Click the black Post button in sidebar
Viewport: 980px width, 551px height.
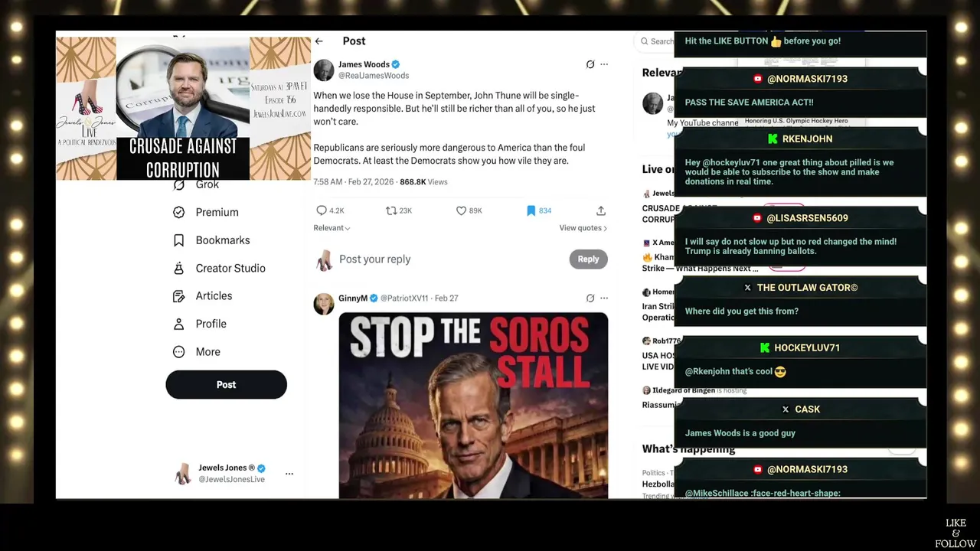pos(227,385)
